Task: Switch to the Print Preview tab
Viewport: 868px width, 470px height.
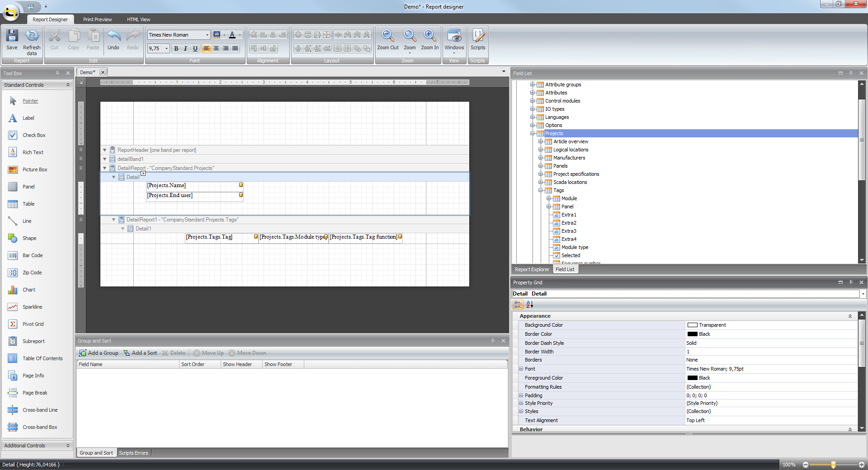Action: [97, 19]
